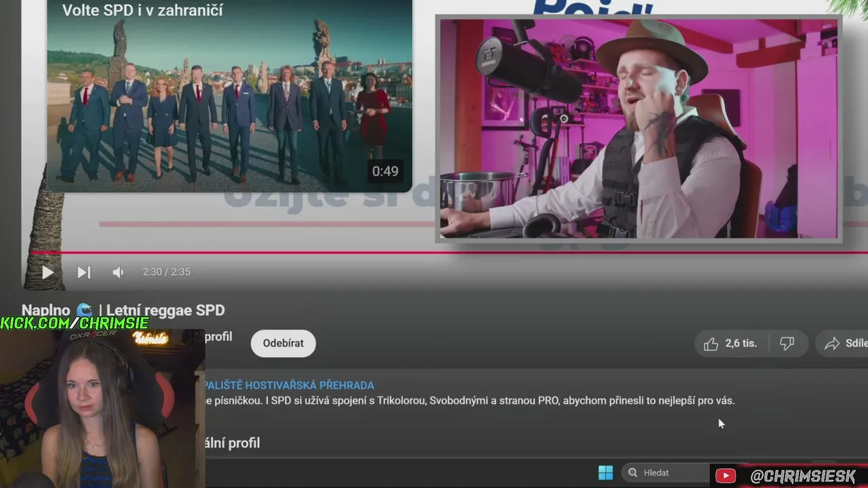Screen dimensions: 868x488
Task: Play the YouTube video
Action: click(x=47, y=272)
